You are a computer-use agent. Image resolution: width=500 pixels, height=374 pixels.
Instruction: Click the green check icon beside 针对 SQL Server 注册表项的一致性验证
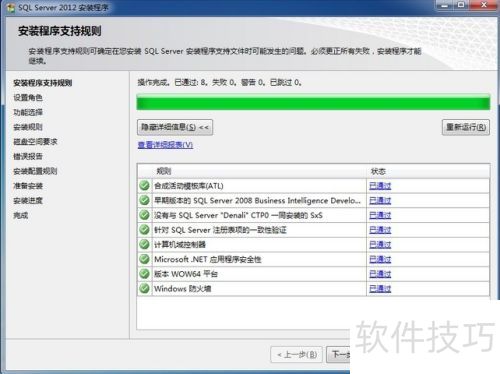144,229
